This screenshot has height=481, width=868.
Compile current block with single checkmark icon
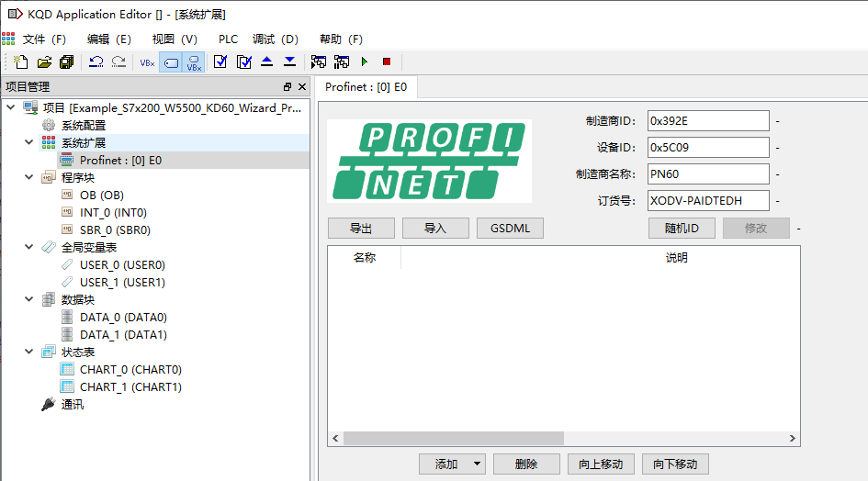coord(220,62)
